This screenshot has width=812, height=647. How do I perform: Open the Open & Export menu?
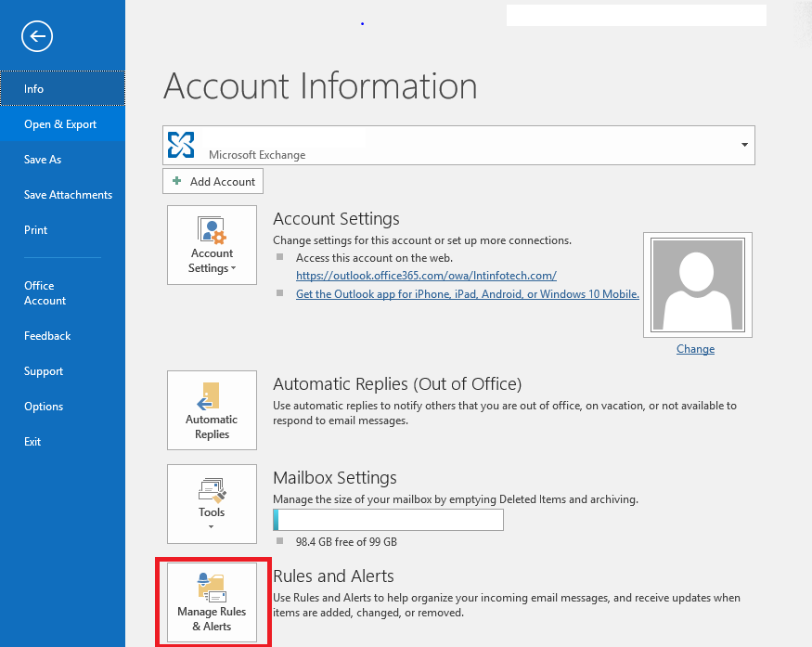click(x=63, y=124)
